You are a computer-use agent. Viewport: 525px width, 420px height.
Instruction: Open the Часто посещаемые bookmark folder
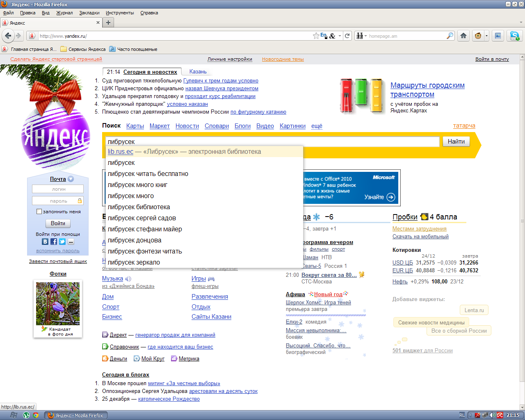(133, 49)
